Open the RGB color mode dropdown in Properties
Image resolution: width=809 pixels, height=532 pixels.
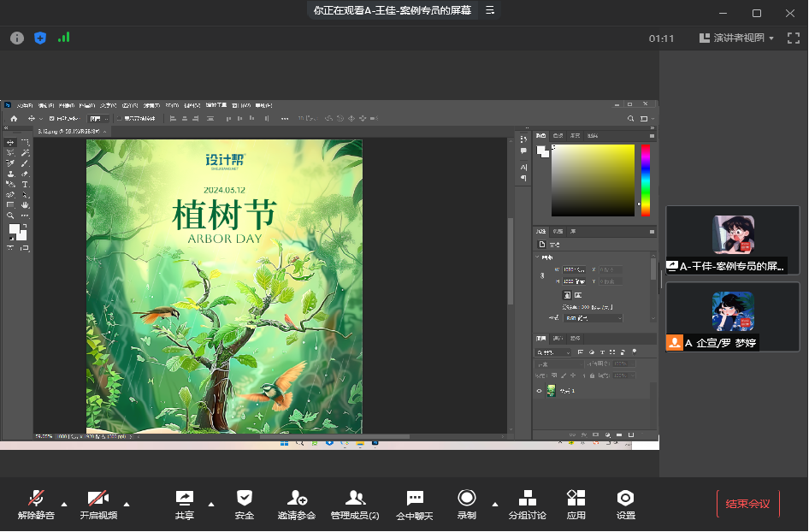click(593, 318)
